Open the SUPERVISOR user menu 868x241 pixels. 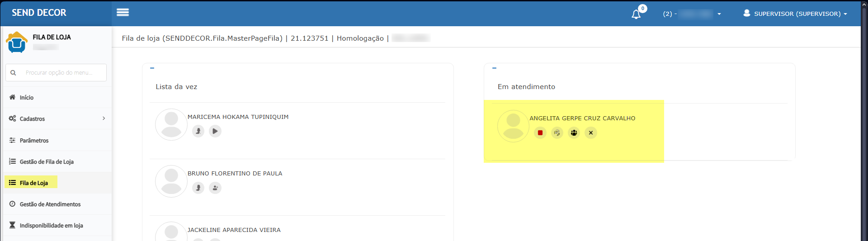(x=795, y=14)
